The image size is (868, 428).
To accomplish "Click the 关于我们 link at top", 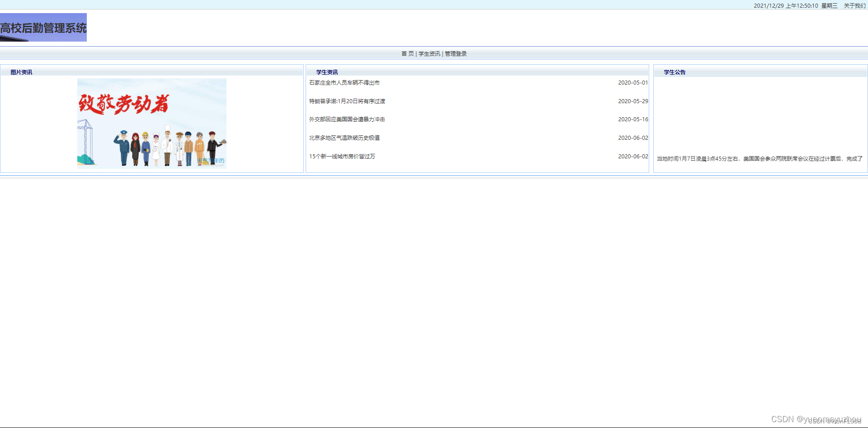I will tap(854, 6).
